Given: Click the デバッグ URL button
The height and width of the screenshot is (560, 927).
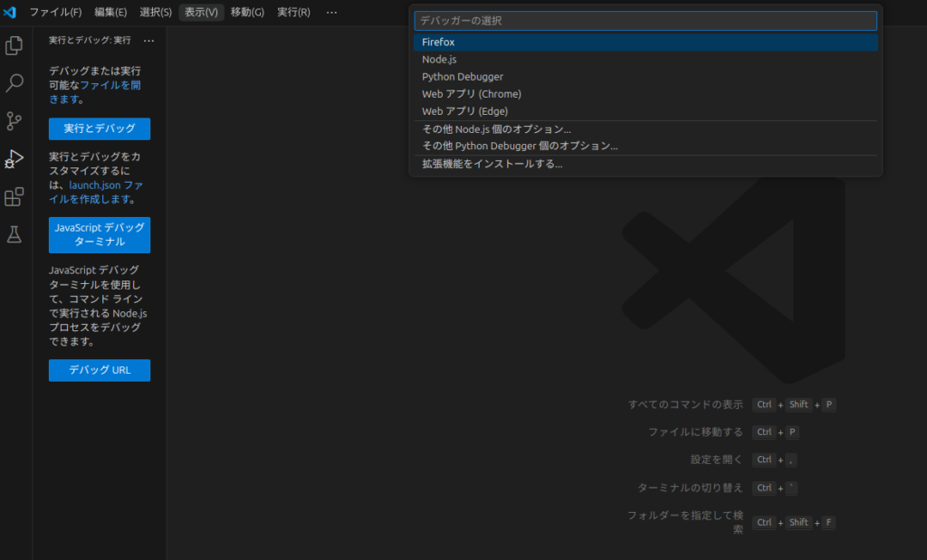Looking at the screenshot, I should point(100,370).
